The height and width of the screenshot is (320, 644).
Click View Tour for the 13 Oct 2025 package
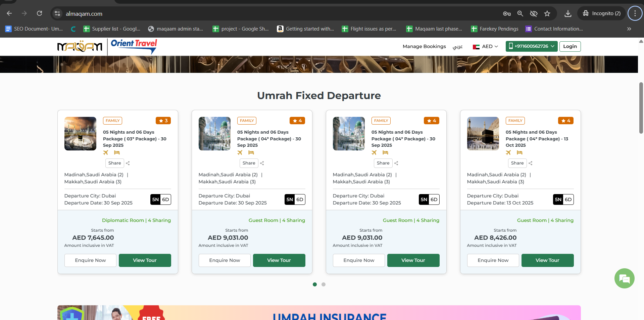click(547, 260)
